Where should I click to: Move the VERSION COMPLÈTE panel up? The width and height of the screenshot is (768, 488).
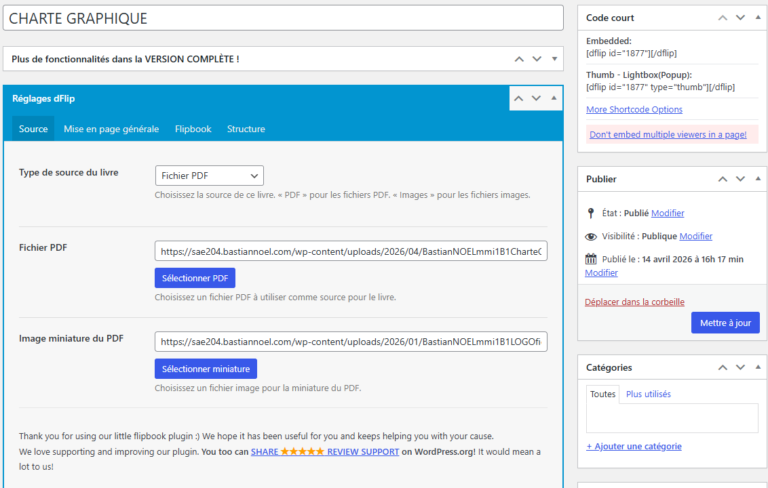(519, 59)
